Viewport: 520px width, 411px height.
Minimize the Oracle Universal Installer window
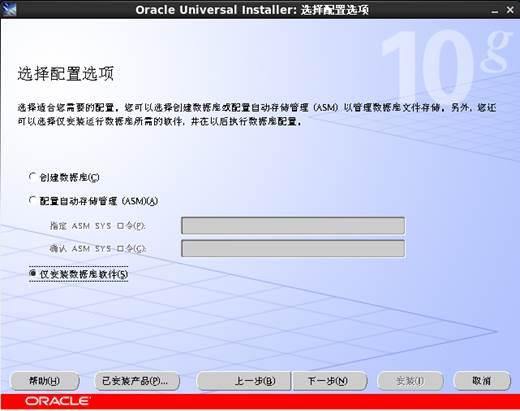tap(495, 10)
